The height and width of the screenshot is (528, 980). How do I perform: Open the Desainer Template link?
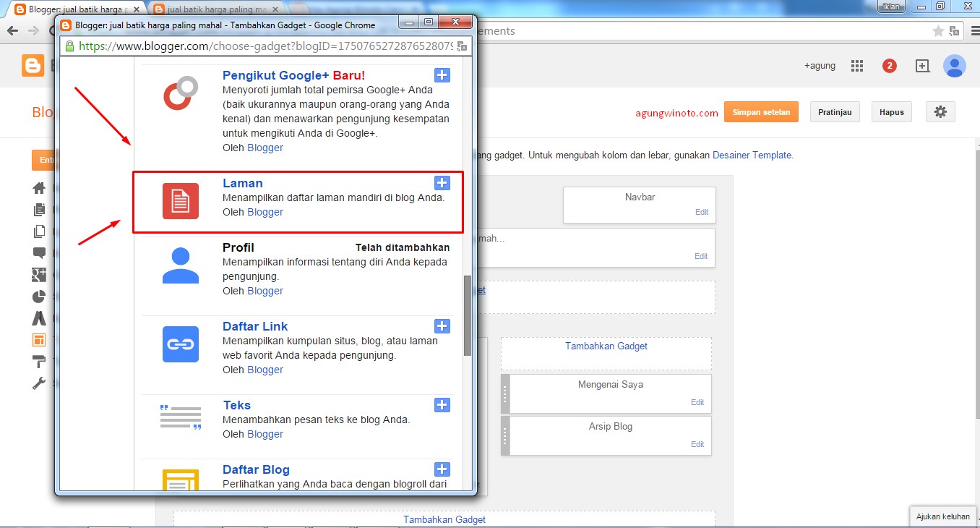(x=752, y=155)
